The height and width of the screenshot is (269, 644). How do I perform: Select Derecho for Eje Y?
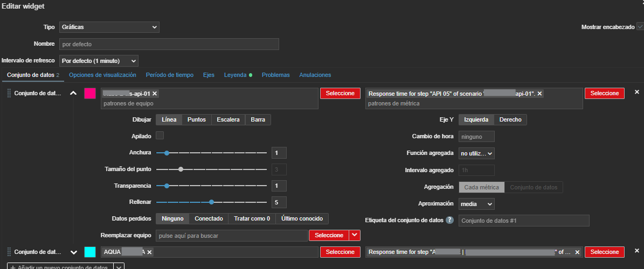pos(510,120)
